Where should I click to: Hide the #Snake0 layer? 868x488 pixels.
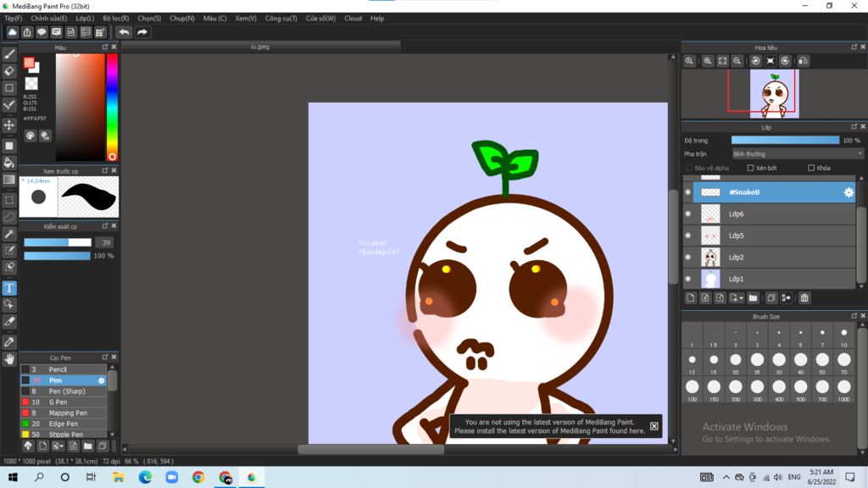click(x=688, y=192)
